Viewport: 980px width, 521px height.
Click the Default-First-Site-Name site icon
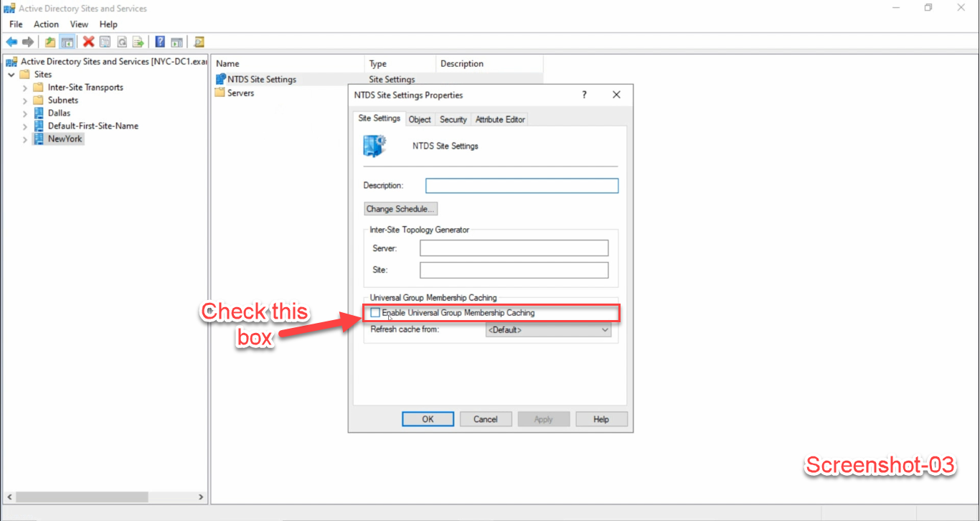tap(39, 126)
